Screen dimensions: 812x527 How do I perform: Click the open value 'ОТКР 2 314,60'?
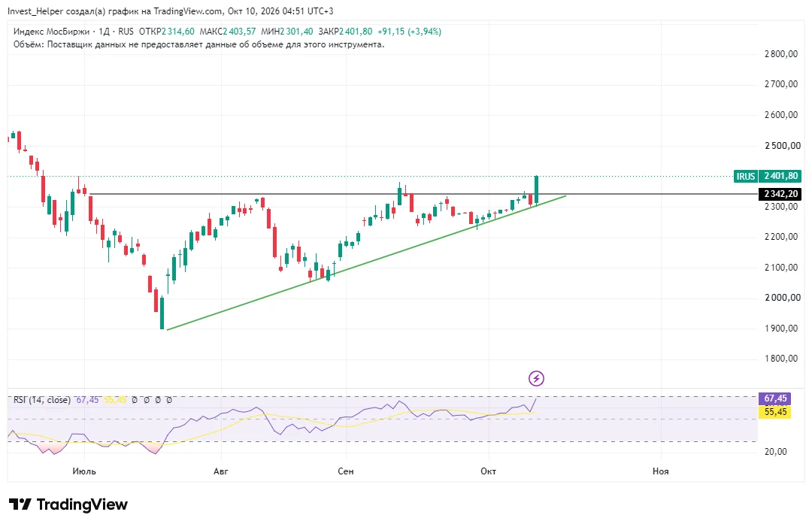point(167,32)
